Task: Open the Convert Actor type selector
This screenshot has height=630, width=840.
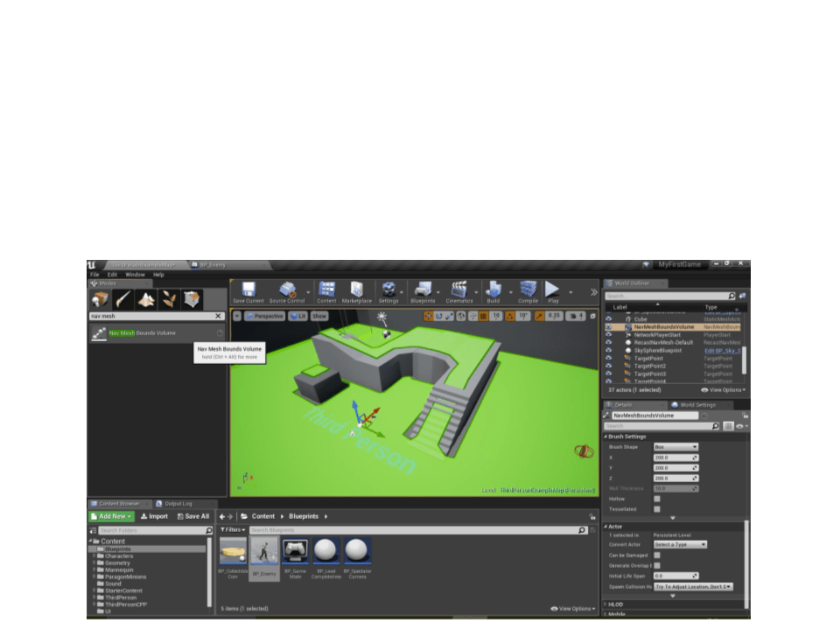Action: (681, 544)
